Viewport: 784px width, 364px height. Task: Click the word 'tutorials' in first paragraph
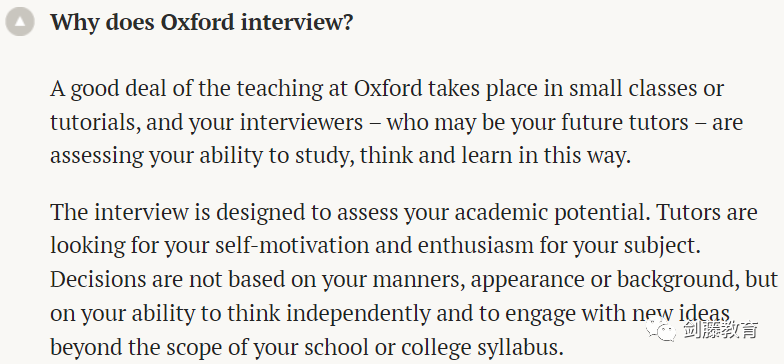[92, 122]
